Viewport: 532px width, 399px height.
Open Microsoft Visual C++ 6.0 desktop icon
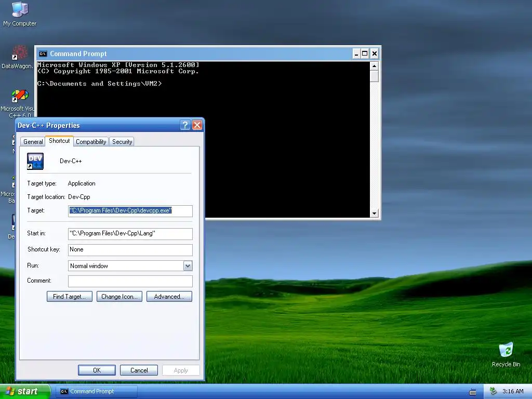17,103
